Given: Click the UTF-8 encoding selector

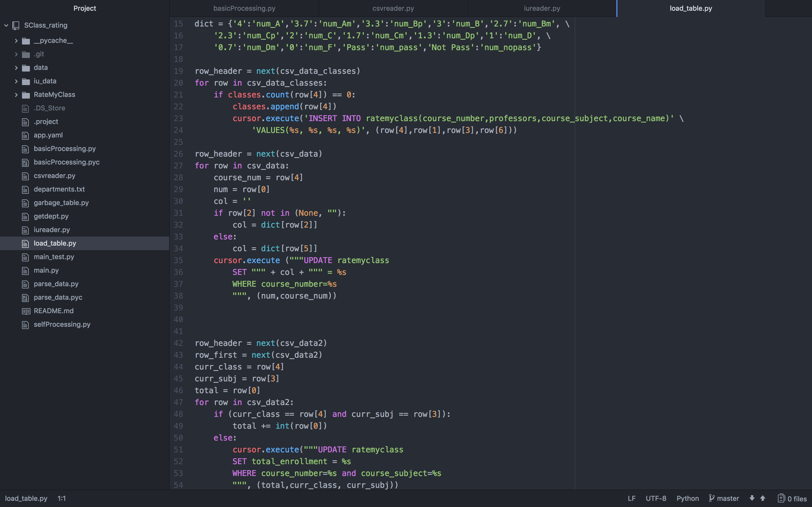Looking at the screenshot, I should tap(656, 498).
